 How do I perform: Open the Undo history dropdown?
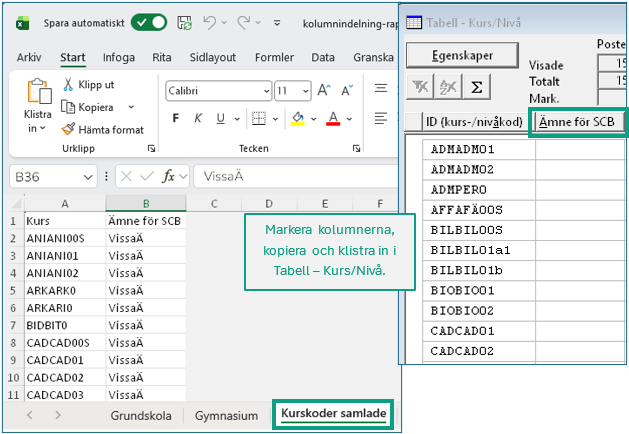click(x=224, y=22)
